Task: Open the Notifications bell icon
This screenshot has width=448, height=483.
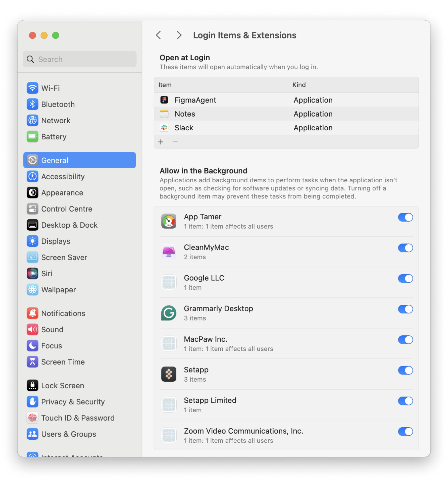Action: tap(32, 313)
